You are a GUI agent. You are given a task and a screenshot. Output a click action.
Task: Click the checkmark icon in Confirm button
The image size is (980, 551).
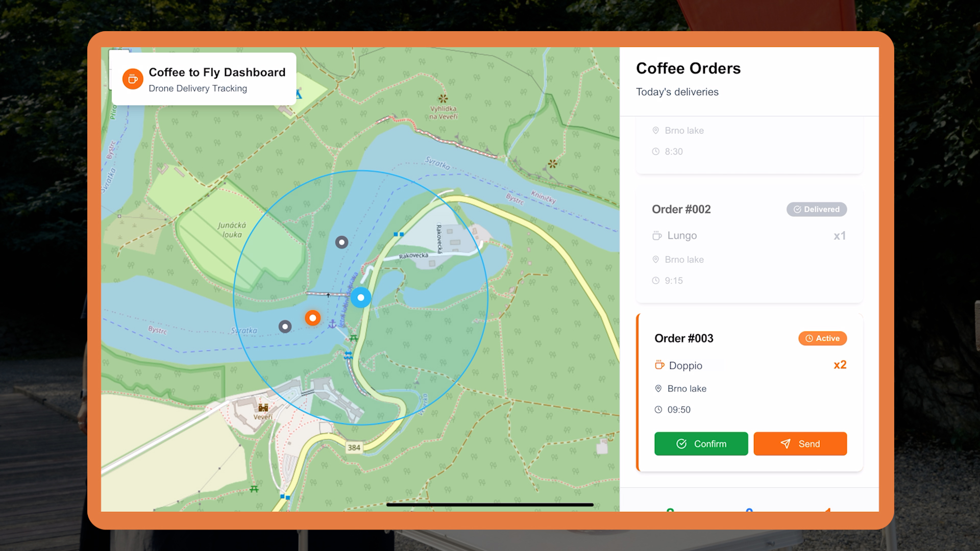(681, 444)
